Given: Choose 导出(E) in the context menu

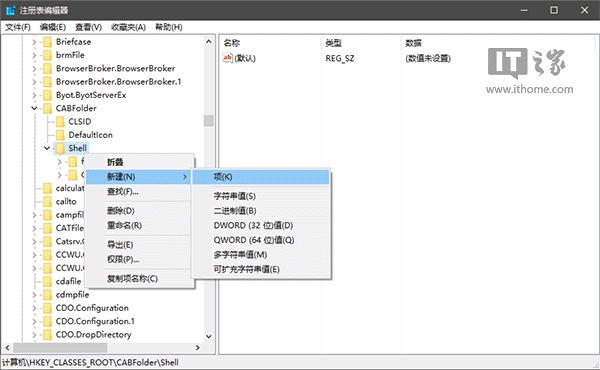Looking at the screenshot, I should click(x=138, y=245).
